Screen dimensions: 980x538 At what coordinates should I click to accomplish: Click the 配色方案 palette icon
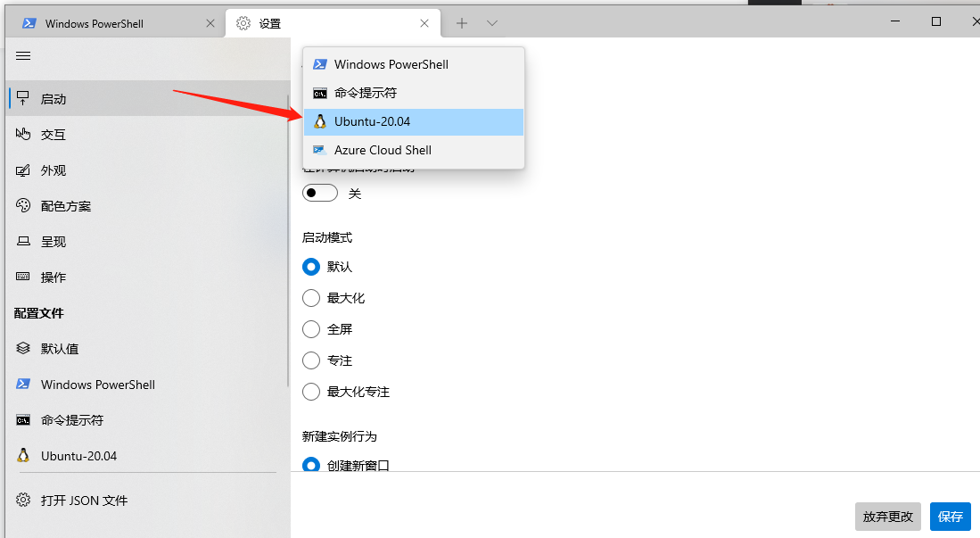click(23, 205)
